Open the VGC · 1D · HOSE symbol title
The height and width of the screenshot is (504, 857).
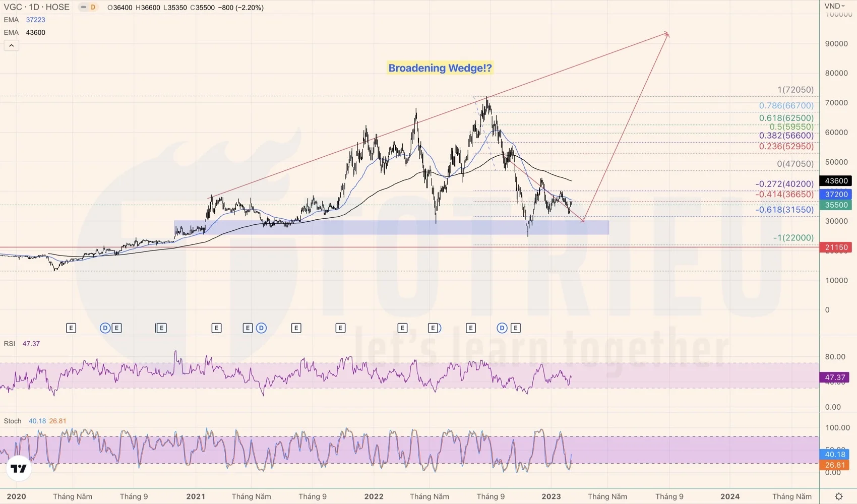click(x=37, y=7)
